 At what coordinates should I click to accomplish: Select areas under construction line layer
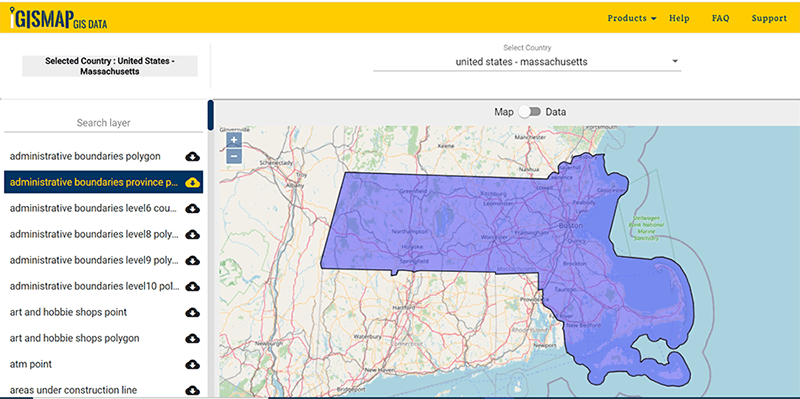coord(73,390)
